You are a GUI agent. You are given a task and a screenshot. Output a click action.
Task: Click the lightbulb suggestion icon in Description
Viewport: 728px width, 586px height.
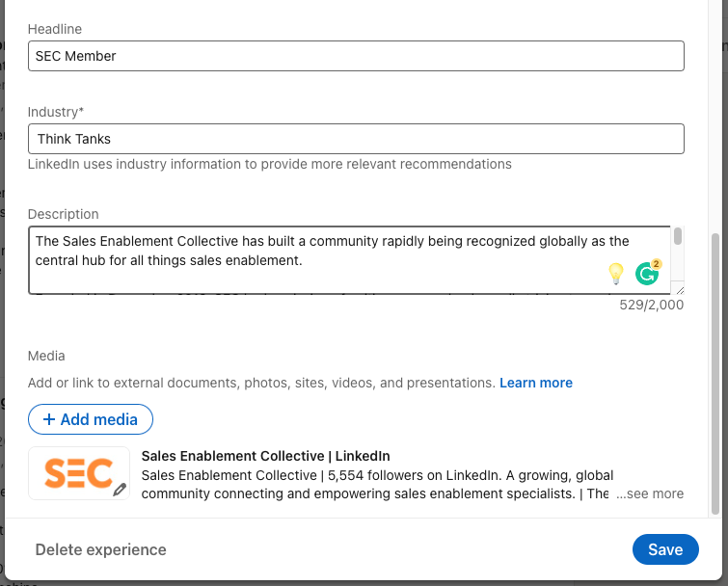pos(615,274)
